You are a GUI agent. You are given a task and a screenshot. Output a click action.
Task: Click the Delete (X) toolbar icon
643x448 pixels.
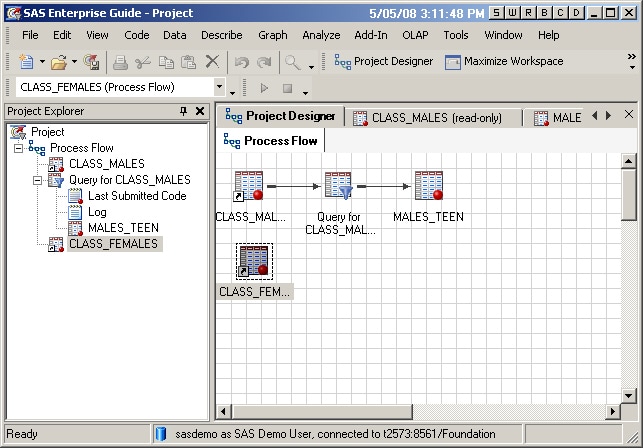(x=212, y=62)
